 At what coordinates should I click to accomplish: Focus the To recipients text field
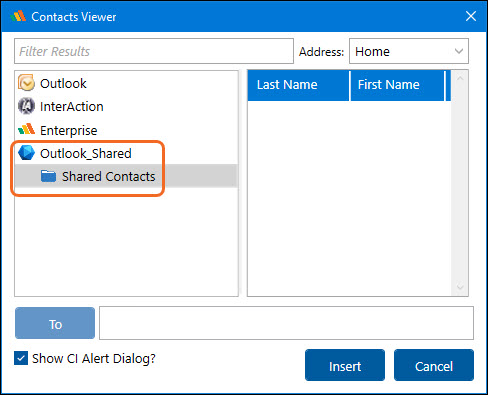[x=286, y=323]
